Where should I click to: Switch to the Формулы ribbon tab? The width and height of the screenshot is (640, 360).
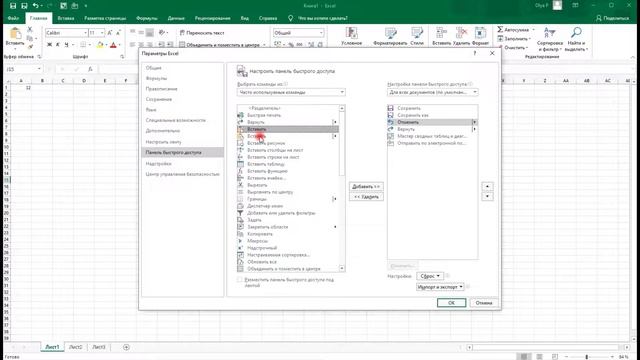[147, 18]
